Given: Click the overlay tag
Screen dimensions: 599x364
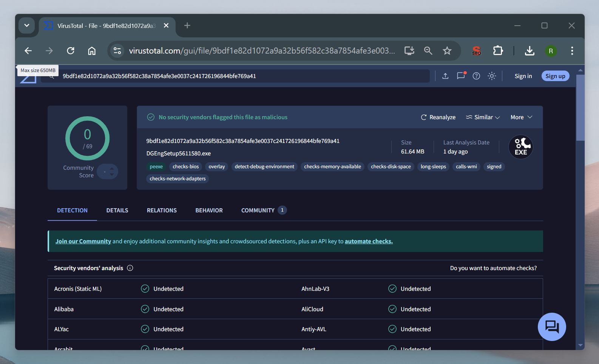Looking at the screenshot, I should tap(217, 166).
